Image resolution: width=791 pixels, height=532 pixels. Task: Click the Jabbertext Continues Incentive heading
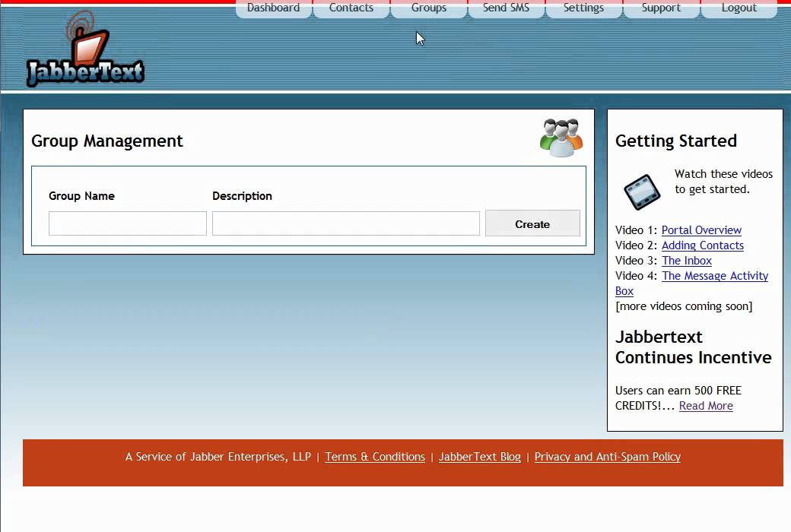[693, 347]
